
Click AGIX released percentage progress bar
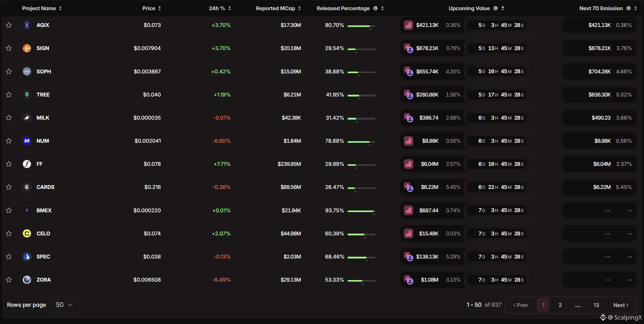[361, 26]
